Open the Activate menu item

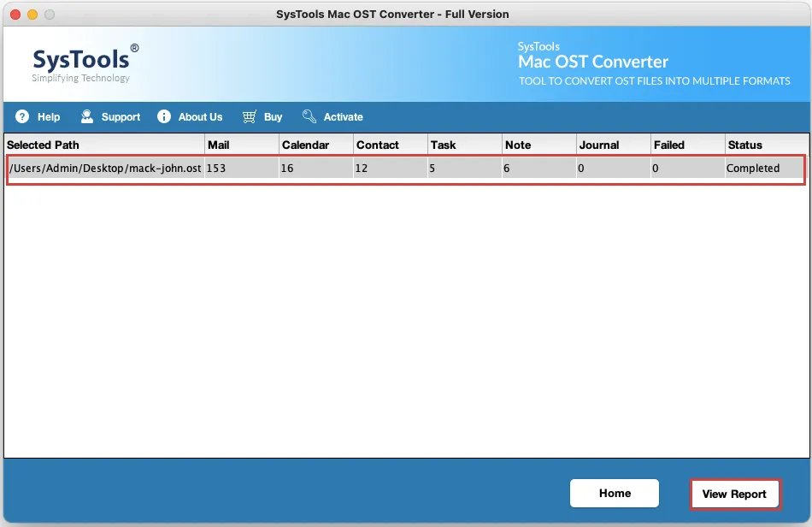(x=344, y=117)
